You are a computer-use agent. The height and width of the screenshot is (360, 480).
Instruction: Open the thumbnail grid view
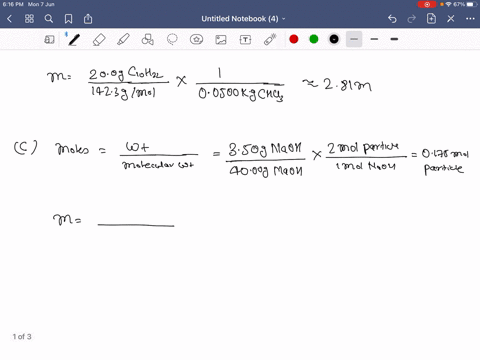[x=29, y=19]
